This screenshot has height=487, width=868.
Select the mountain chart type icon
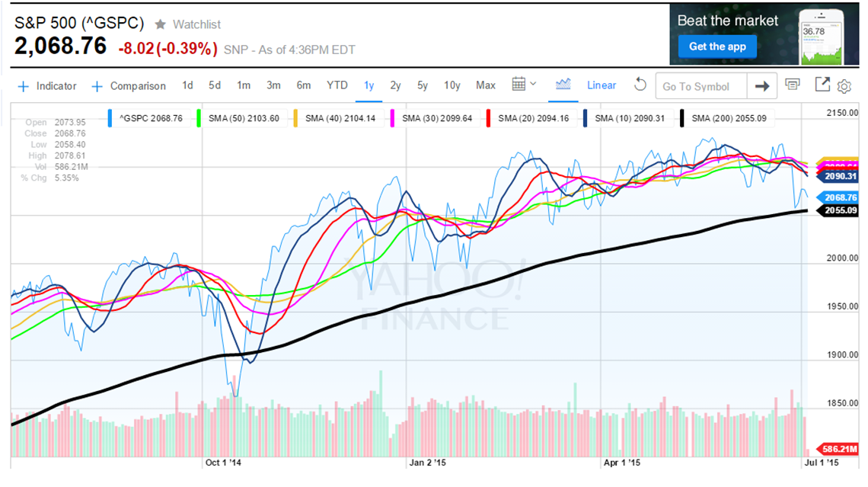click(x=563, y=84)
